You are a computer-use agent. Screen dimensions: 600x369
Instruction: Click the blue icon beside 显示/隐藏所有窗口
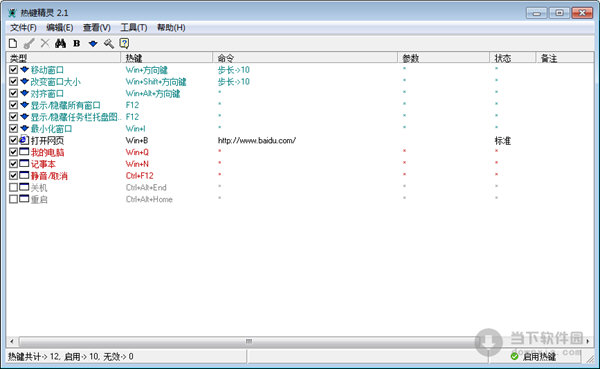[x=24, y=105]
